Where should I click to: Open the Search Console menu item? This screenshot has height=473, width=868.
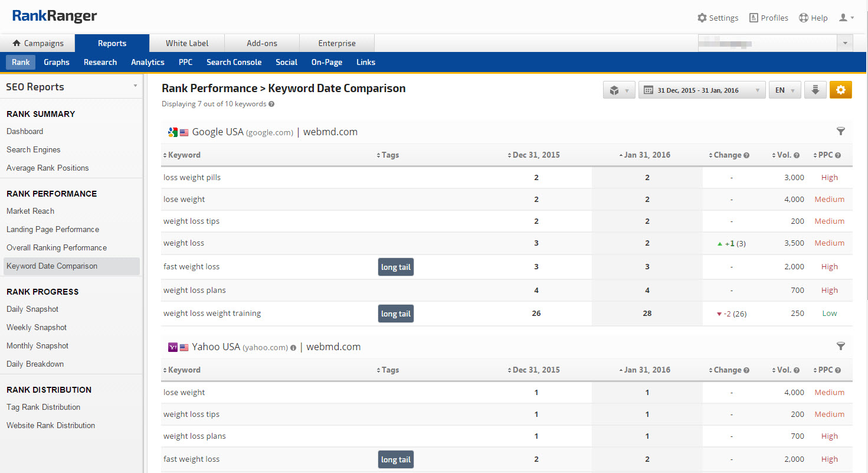234,62
